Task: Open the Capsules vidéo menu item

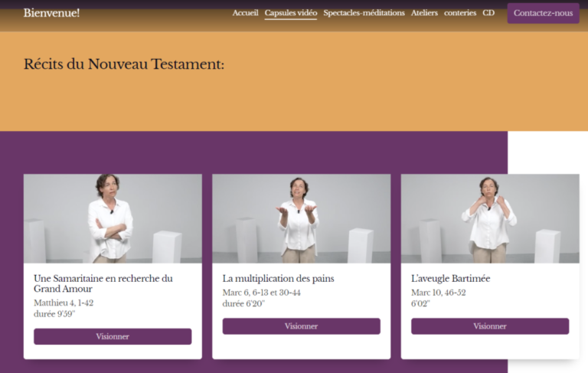Action: 291,13
